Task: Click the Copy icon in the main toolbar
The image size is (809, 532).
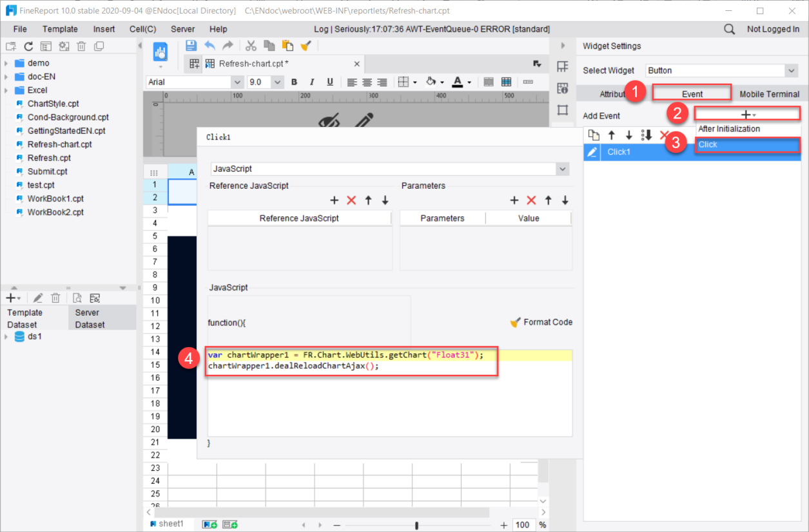Action: pyautogui.click(x=269, y=45)
